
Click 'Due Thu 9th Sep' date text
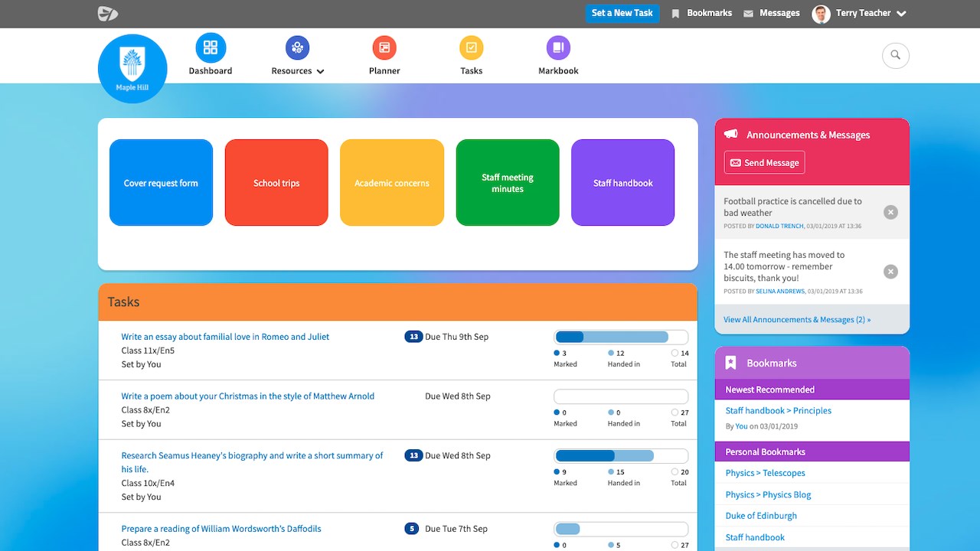pos(456,337)
